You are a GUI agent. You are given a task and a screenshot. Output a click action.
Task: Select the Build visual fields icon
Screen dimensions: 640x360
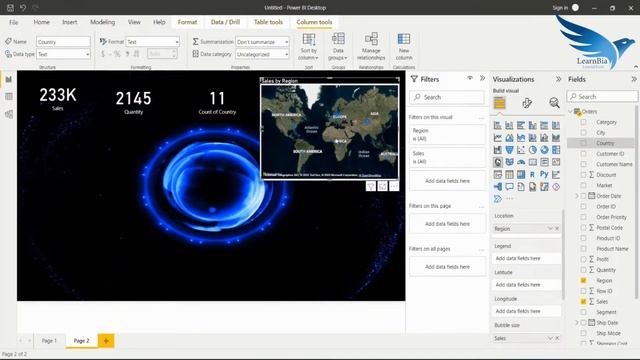(500, 103)
